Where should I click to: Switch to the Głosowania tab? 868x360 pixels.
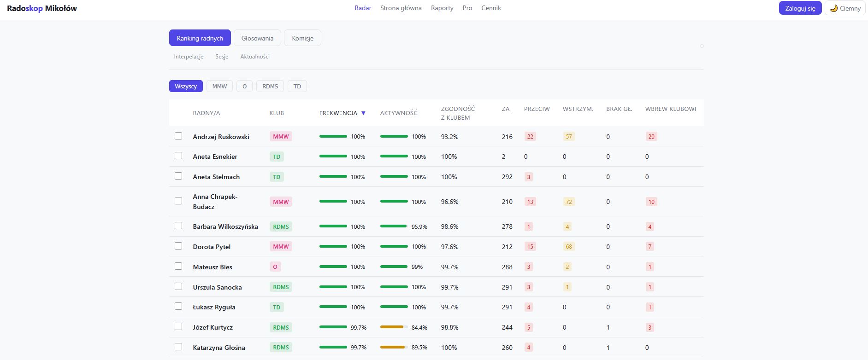pos(257,38)
